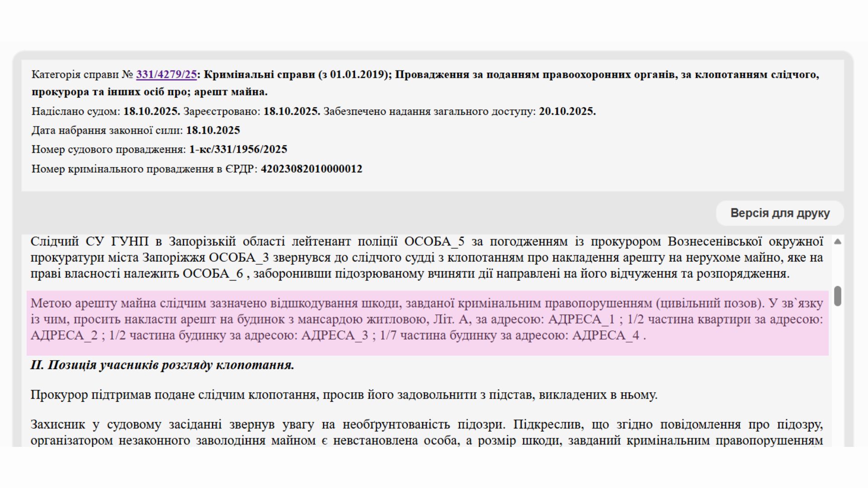Click the scrollbar up arrow
Screen dimensions: 868x488
(837, 242)
